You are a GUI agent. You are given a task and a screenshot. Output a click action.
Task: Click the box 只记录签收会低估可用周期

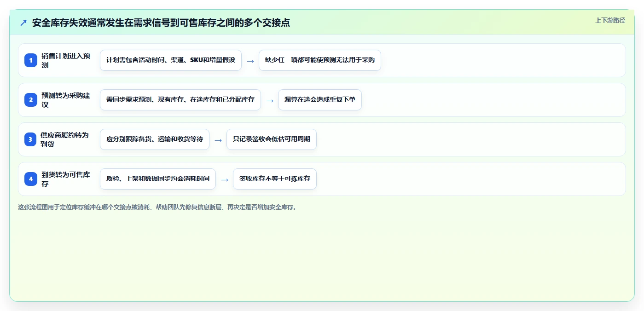pos(272,139)
